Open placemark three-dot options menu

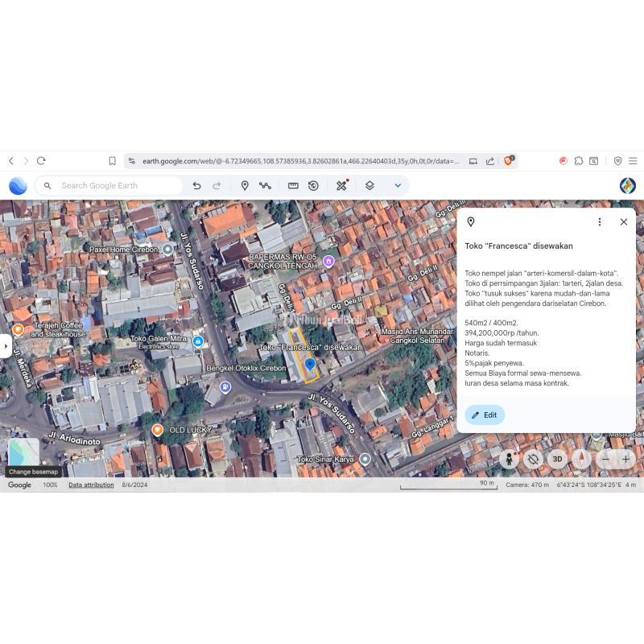599,222
